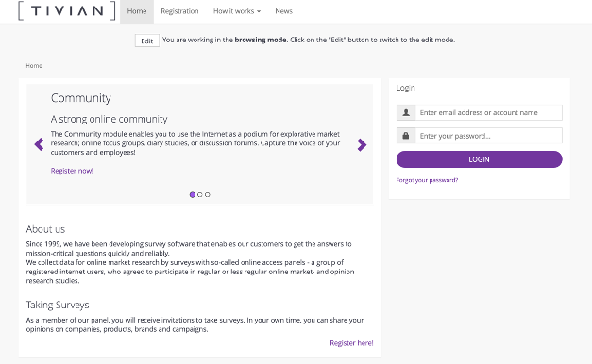
Task: Click the purple LOGIN button
Action: coord(479,159)
